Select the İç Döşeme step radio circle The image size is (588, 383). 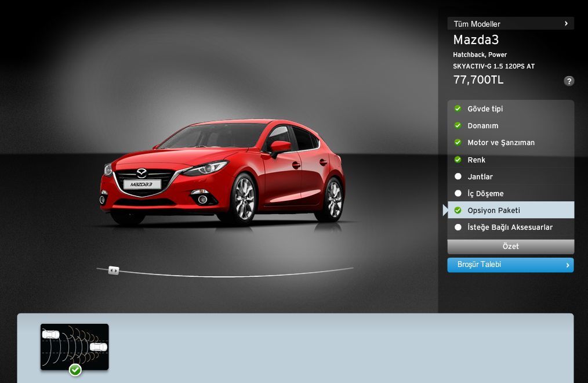[x=458, y=193]
